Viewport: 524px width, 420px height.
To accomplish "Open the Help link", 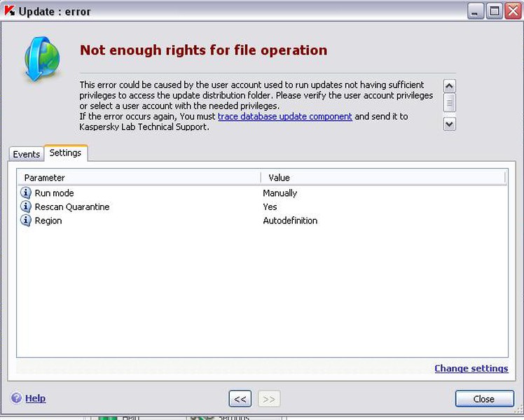I will point(36,398).
